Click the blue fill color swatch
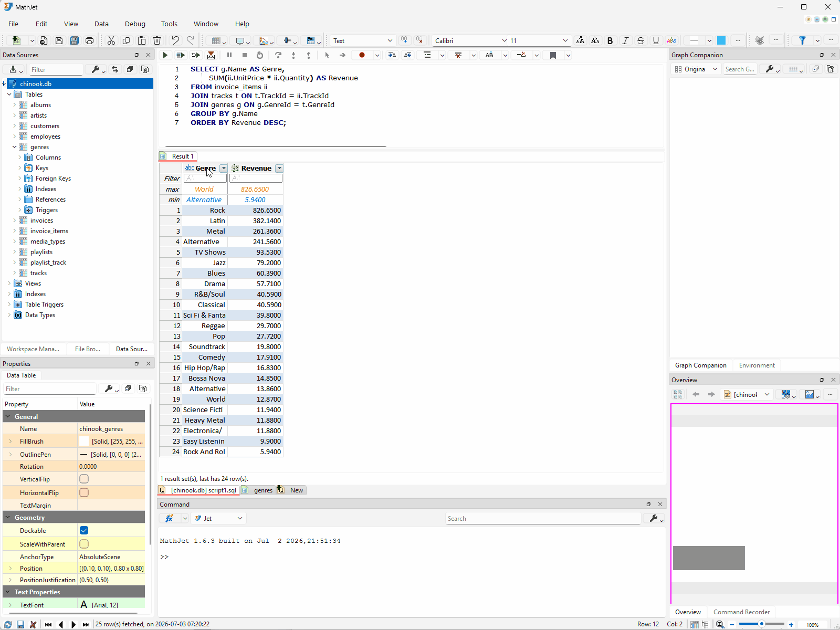This screenshot has width=840, height=630. pos(721,40)
